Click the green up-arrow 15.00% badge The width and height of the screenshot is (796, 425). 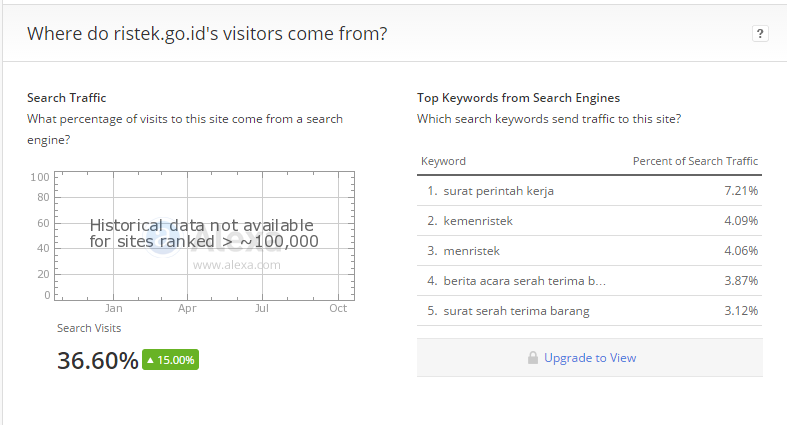click(x=171, y=360)
